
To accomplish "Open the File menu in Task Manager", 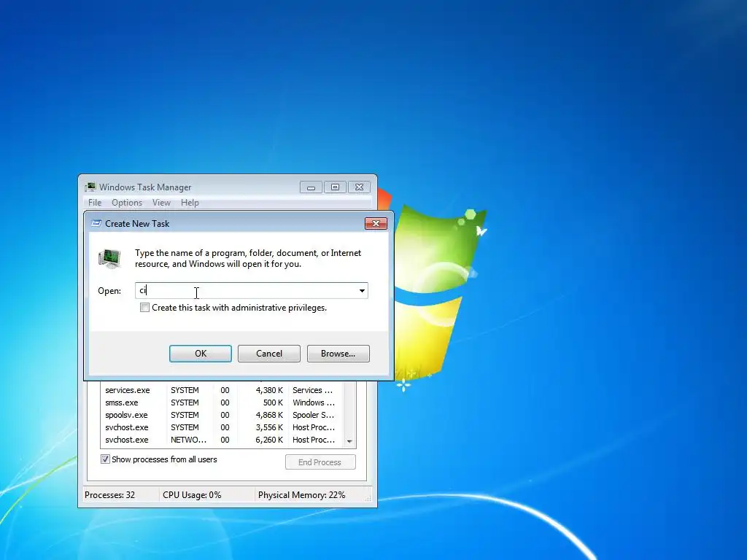I will (95, 203).
